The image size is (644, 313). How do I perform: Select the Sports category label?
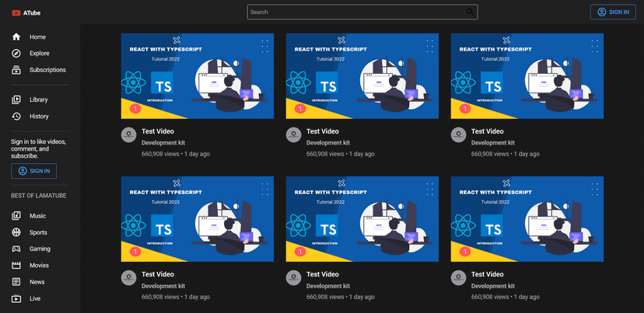tap(38, 232)
